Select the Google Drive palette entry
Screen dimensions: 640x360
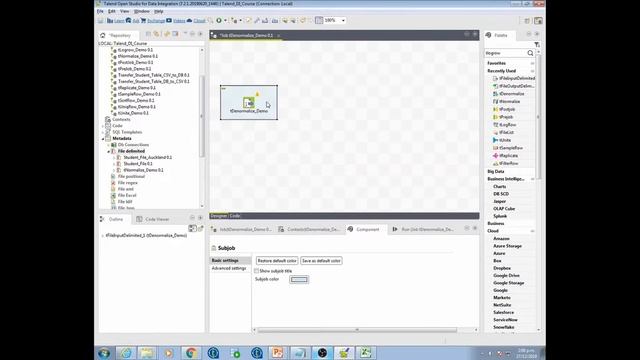click(506, 276)
